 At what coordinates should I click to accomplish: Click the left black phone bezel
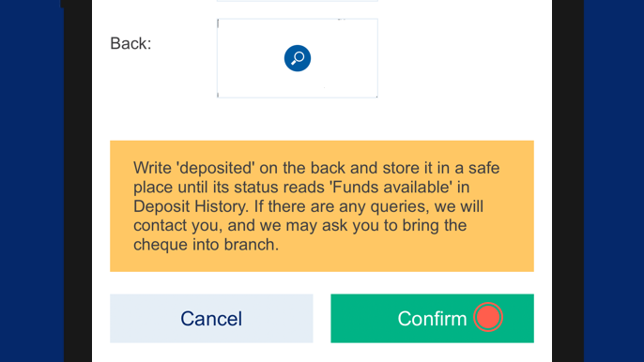(x=78, y=181)
